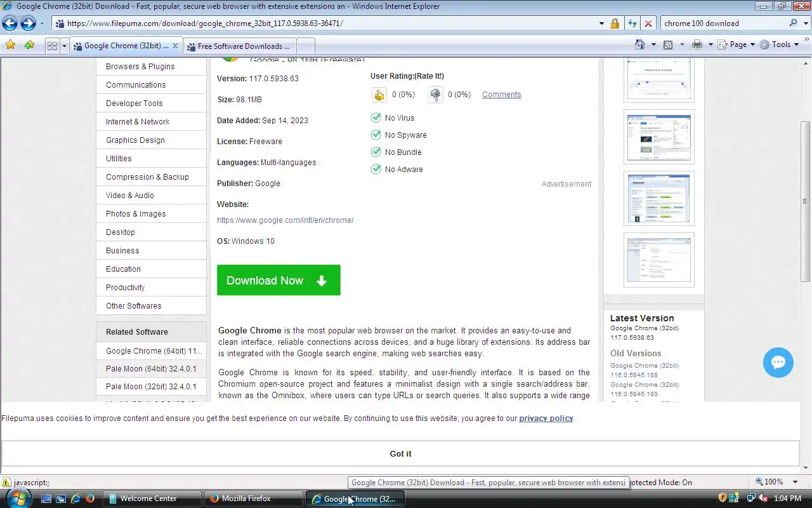812x508 pixels.
Task: Refresh the page with the refresh arrows icon
Action: click(x=632, y=23)
